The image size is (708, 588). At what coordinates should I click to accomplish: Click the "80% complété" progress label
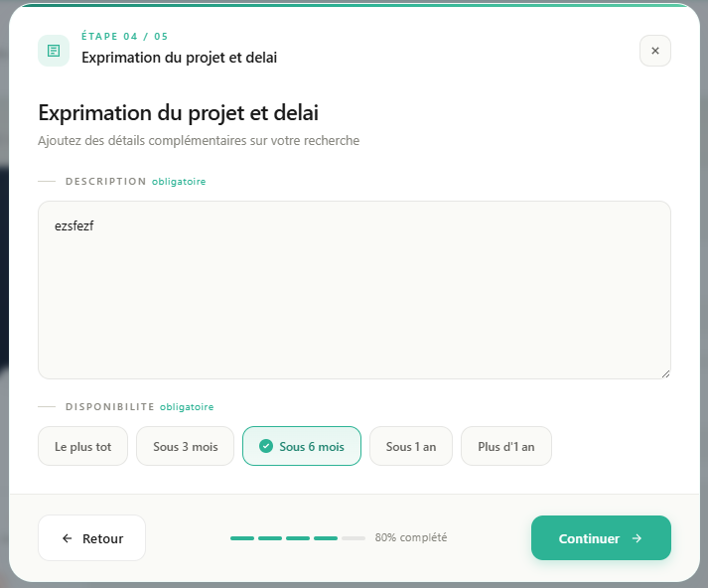411,538
